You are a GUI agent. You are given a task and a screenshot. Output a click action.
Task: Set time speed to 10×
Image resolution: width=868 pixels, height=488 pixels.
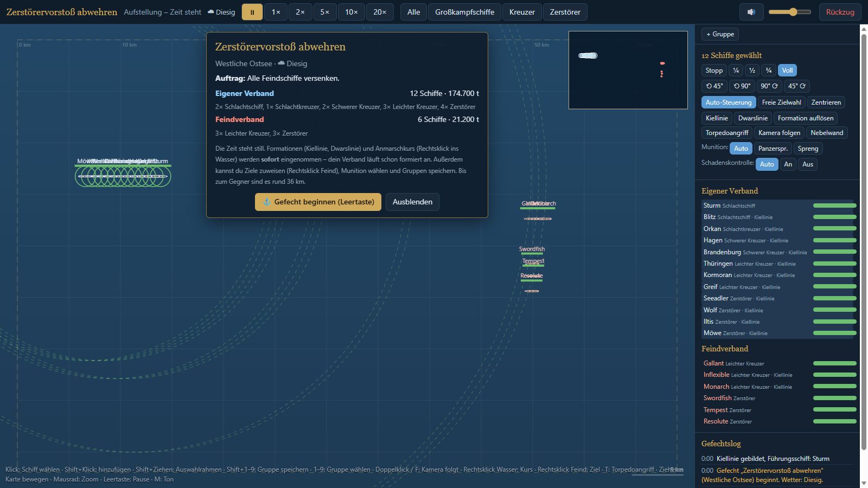[x=352, y=12]
